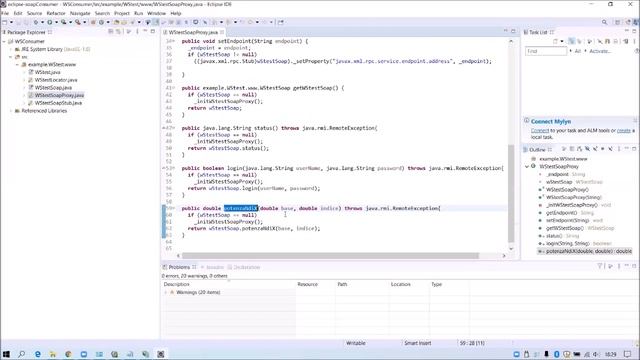Expand the JRE System Library node
Viewport: 640px width, 360px height.
11,49
